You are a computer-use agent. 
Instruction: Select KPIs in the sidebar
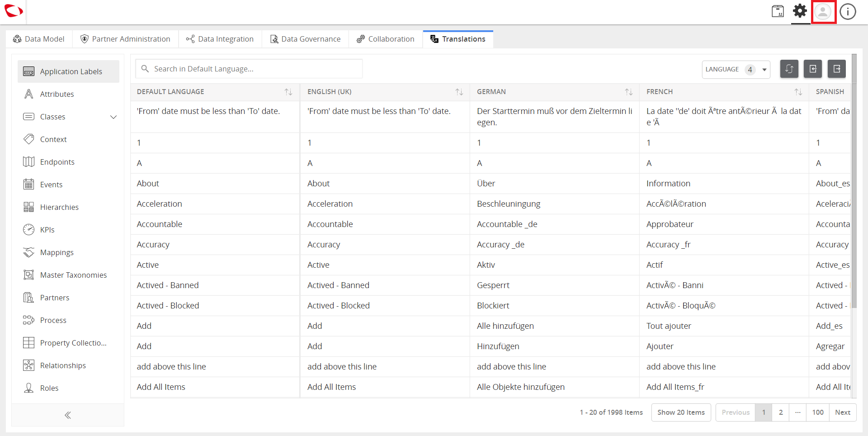(68, 230)
